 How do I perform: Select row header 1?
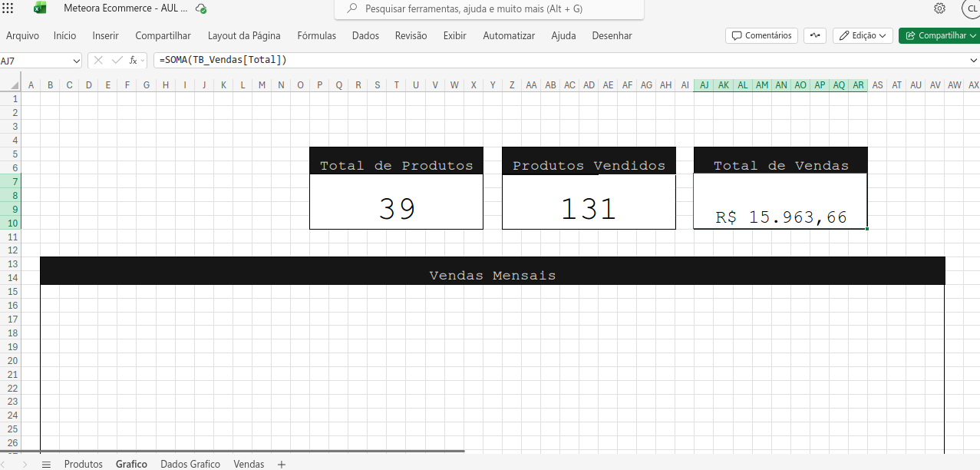[x=10, y=99]
